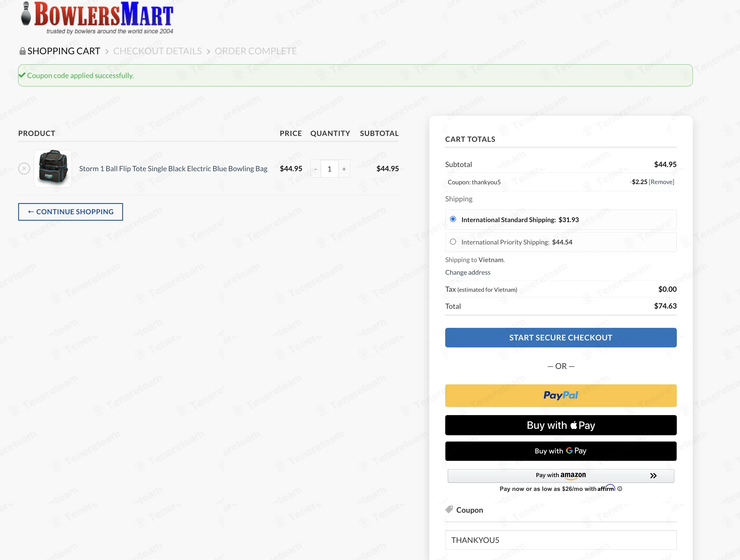Click Start Secure Checkout button
The image size is (740, 560).
click(x=561, y=338)
